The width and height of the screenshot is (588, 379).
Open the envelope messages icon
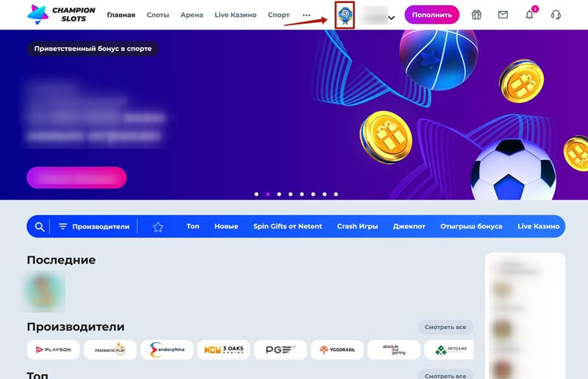[503, 15]
